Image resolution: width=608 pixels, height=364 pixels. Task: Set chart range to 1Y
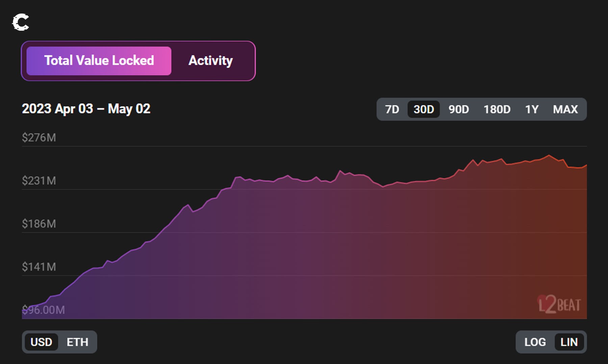click(532, 109)
